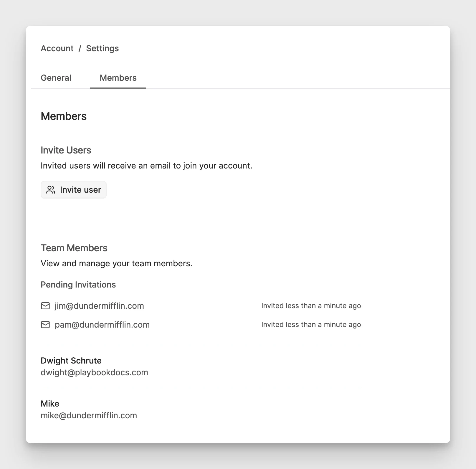This screenshot has height=469, width=476.
Task: Click the Invite Users section heading
Action: click(x=66, y=150)
